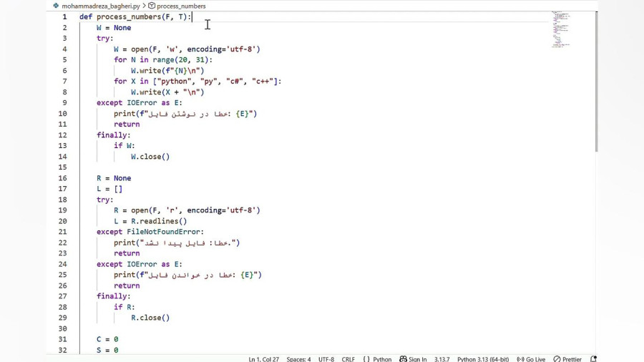Click 'R = None' on line 16
This screenshot has width=644, height=362.
click(x=114, y=178)
